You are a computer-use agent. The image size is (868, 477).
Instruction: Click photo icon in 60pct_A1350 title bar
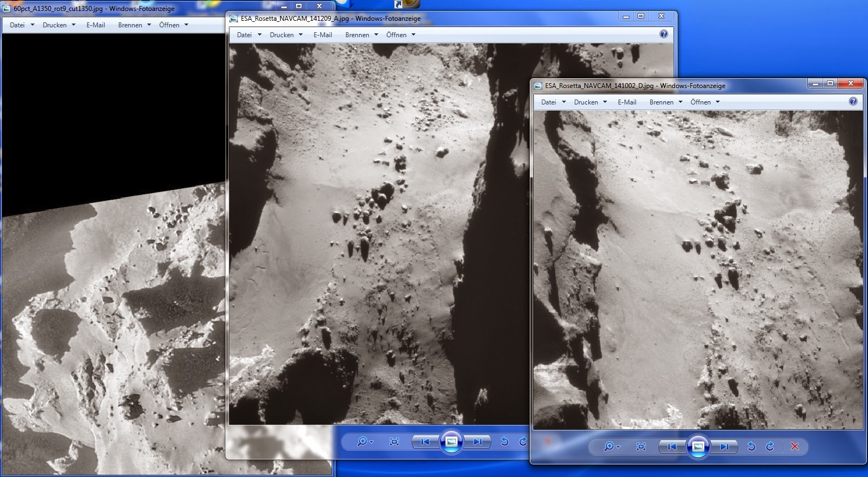7,8
